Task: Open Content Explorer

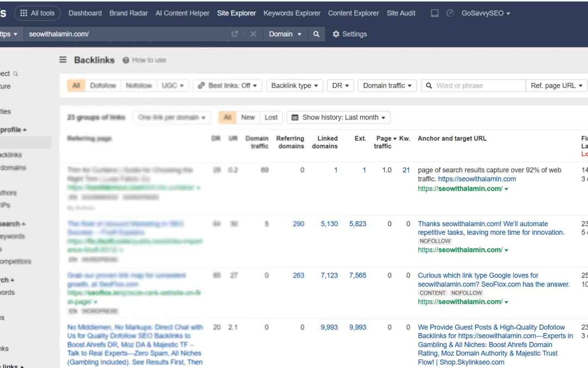Action: [x=353, y=13]
